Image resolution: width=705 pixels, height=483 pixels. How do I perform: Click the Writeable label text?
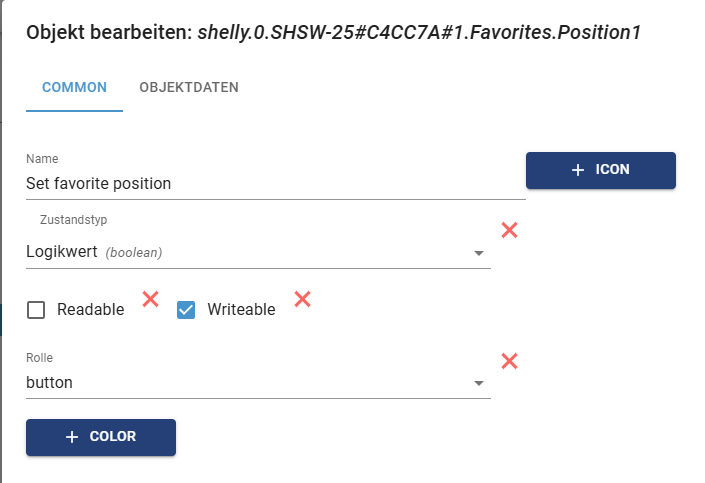pyautogui.click(x=241, y=310)
